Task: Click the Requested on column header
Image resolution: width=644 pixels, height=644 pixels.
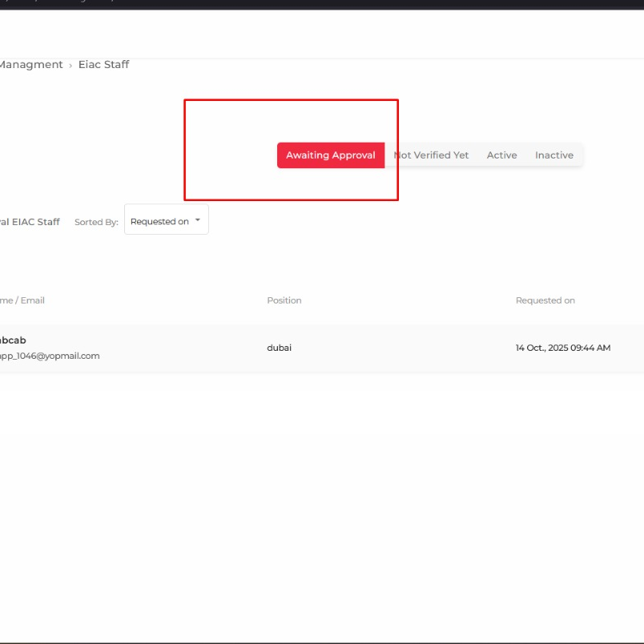Action: click(x=545, y=300)
